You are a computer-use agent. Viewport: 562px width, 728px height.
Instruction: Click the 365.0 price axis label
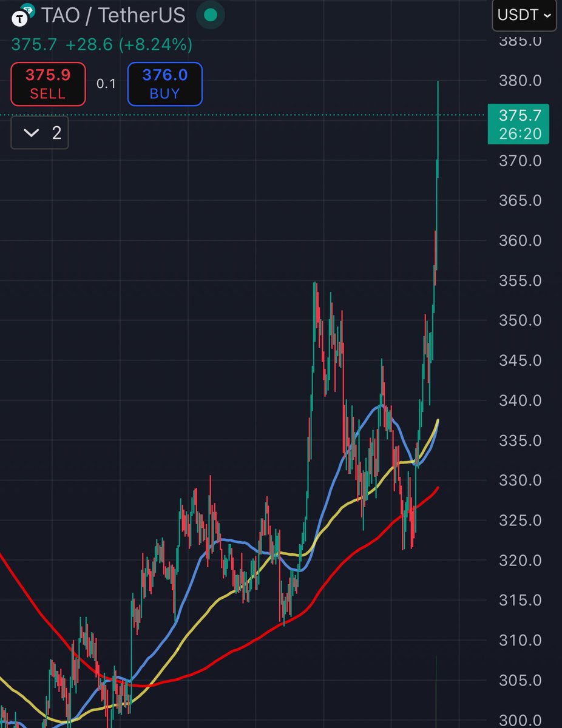[x=520, y=201]
